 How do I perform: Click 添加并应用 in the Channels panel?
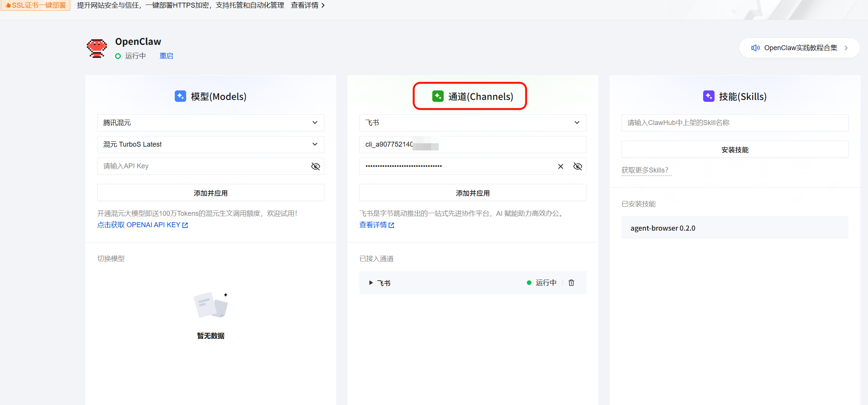coord(472,193)
